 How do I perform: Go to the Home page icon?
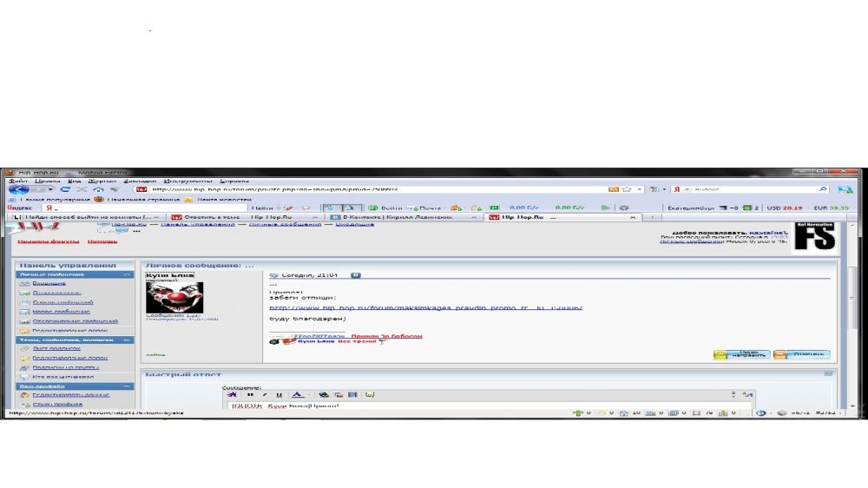point(99,189)
